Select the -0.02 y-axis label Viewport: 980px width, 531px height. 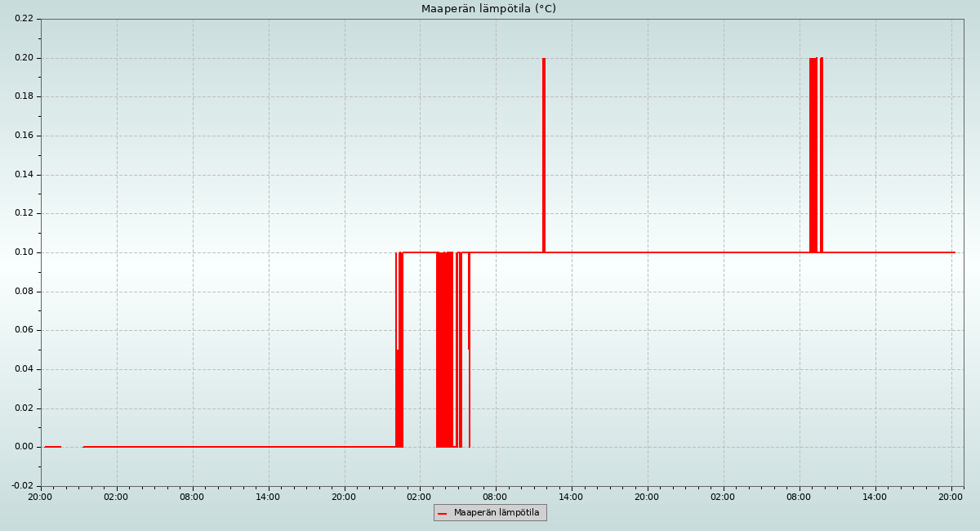tap(22, 486)
